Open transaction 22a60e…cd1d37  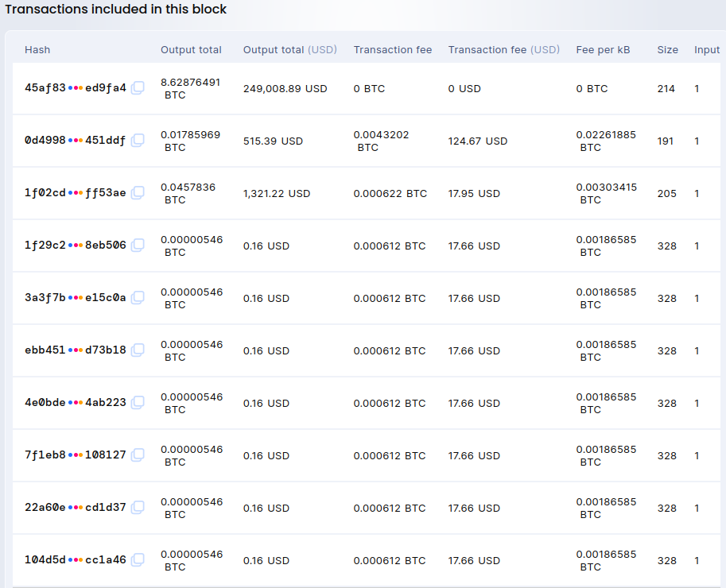(76, 508)
